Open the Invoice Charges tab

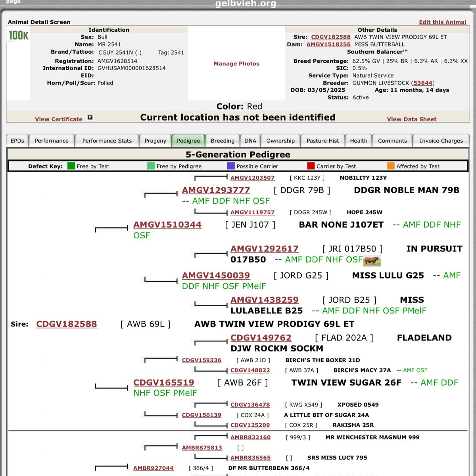pyautogui.click(x=441, y=141)
